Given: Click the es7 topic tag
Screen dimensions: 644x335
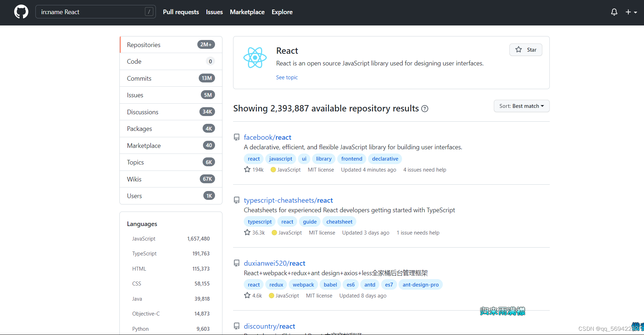Looking at the screenshot, I should (x=389, y=285).
